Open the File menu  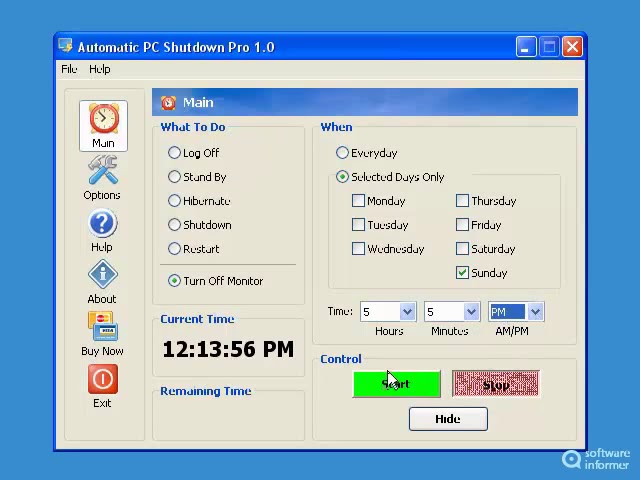(69, 69)
